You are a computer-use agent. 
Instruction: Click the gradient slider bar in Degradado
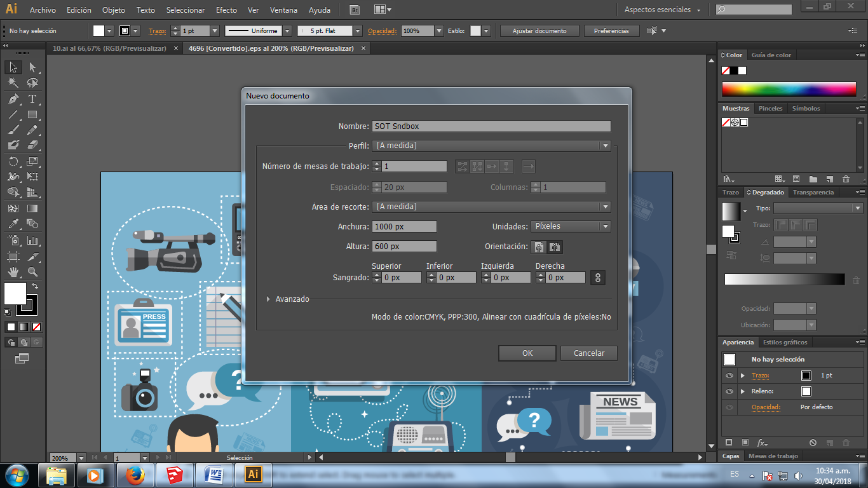point(785,280)
